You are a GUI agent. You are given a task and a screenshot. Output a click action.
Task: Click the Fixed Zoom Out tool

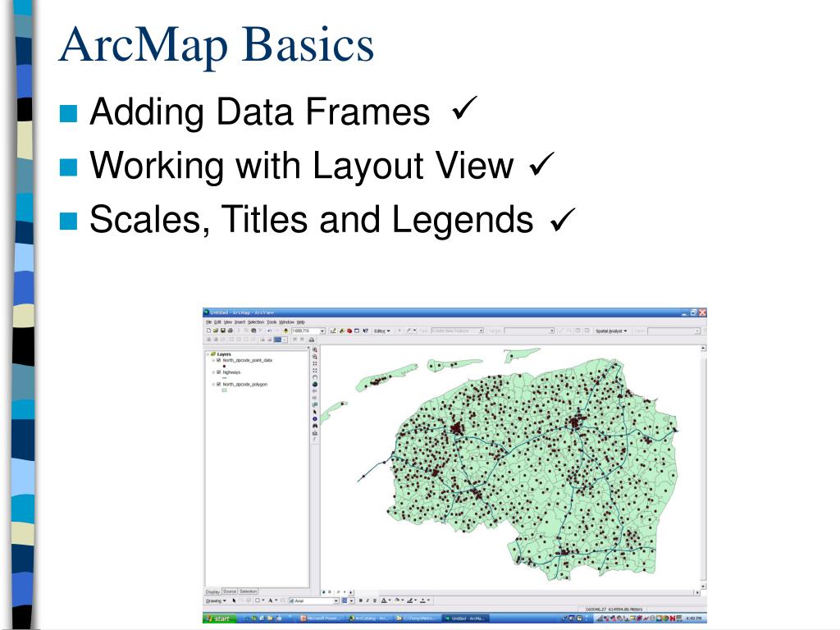point(315,370)
